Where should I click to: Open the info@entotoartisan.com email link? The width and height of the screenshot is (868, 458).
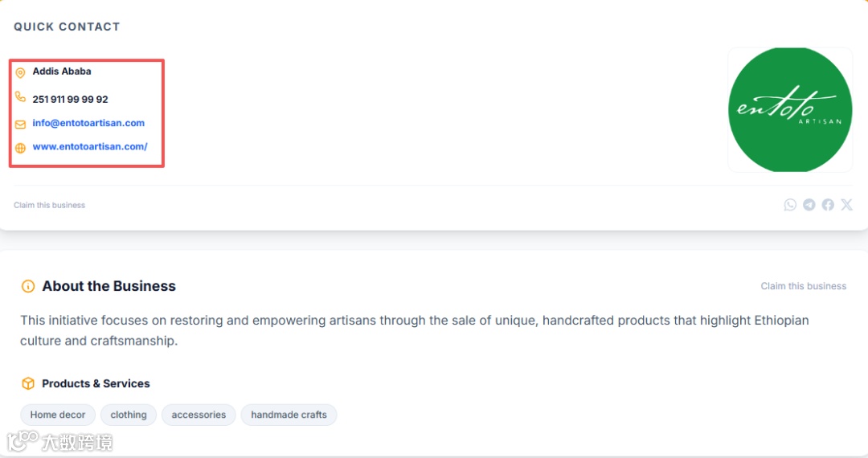coord(88,123)
